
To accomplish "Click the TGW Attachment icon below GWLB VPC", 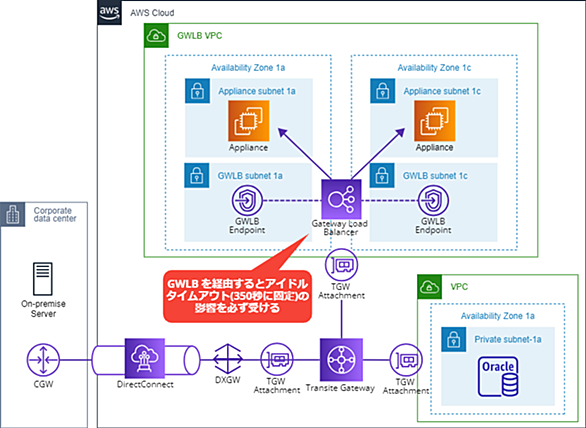I will (341, 265).
